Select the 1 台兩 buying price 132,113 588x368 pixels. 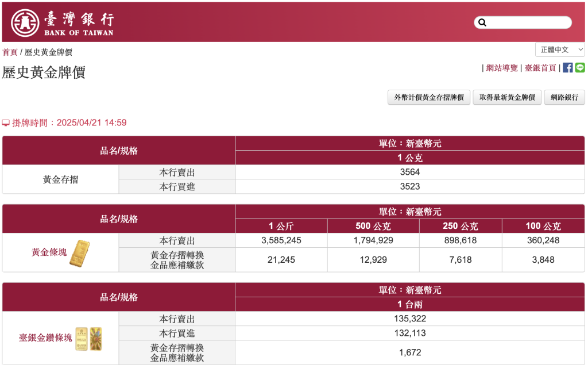pyautogui.click(x=410, y=333)
